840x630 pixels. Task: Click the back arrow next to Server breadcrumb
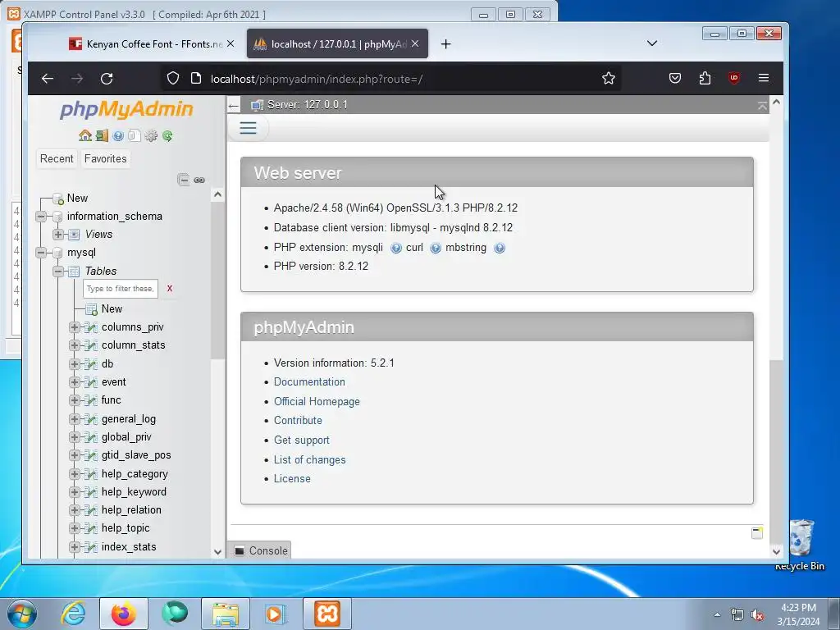233,106
